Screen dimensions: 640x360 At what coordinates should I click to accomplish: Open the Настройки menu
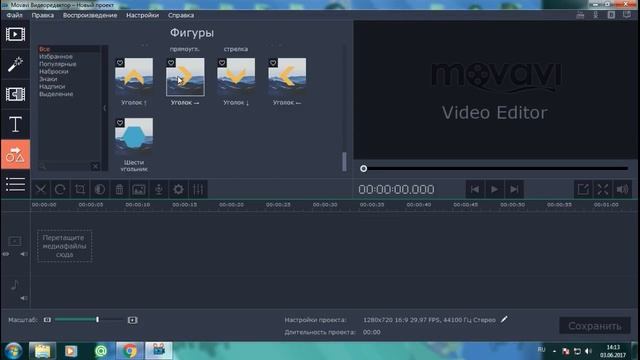(x=142, y=15)
